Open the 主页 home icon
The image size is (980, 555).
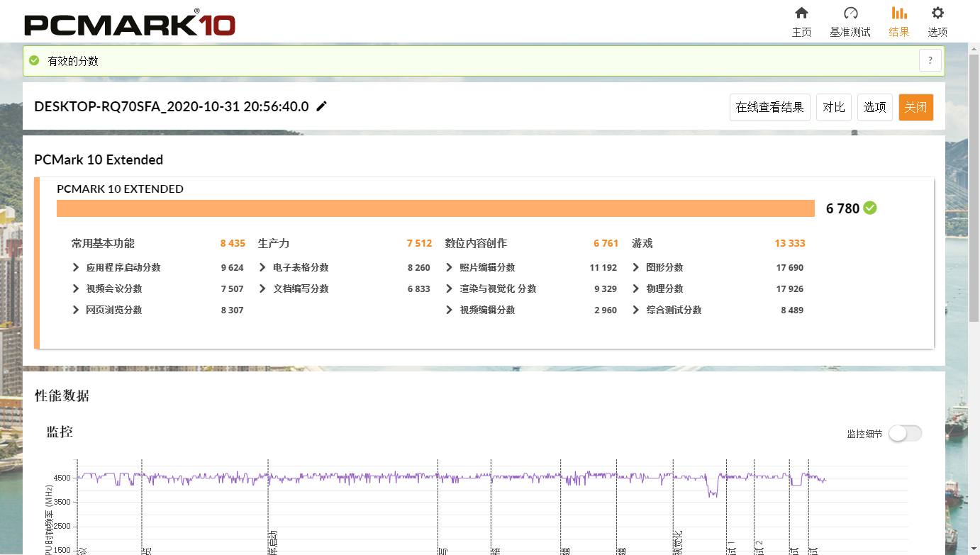pyautogui.click(x=801, y=13)
